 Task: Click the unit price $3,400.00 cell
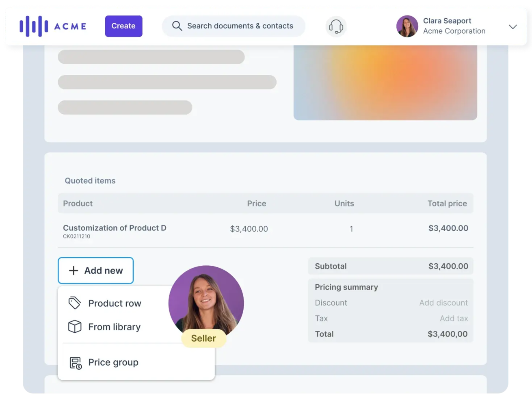(x=249, y=229)
